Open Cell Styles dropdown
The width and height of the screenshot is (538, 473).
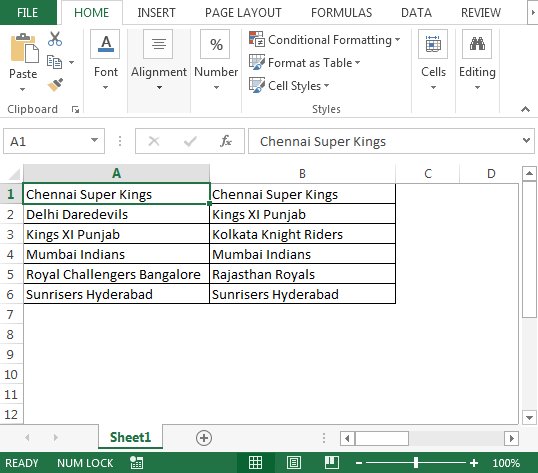click(x=326, y=85)
